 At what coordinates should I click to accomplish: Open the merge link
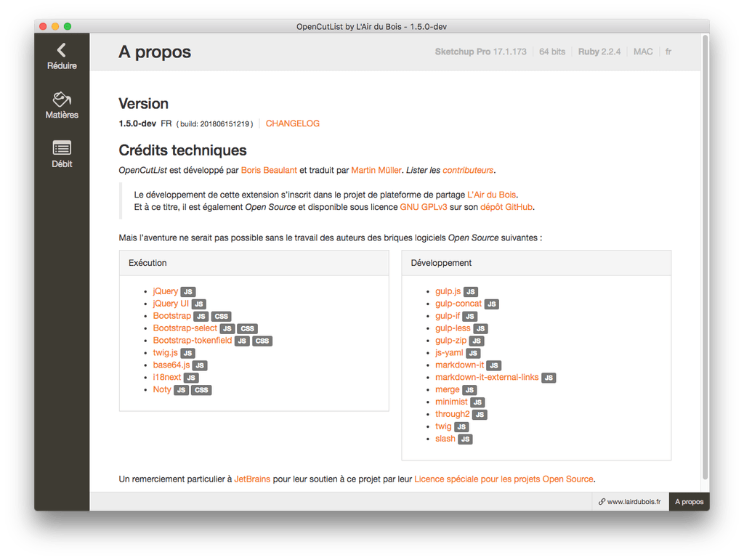coord(448,389)
